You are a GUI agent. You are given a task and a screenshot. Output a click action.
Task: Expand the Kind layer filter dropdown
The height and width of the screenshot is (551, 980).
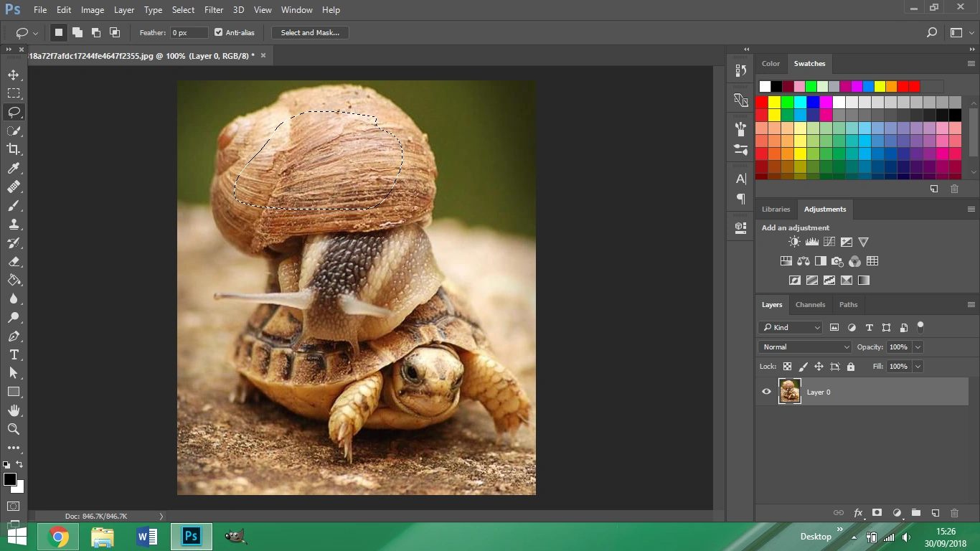[790, 327]
